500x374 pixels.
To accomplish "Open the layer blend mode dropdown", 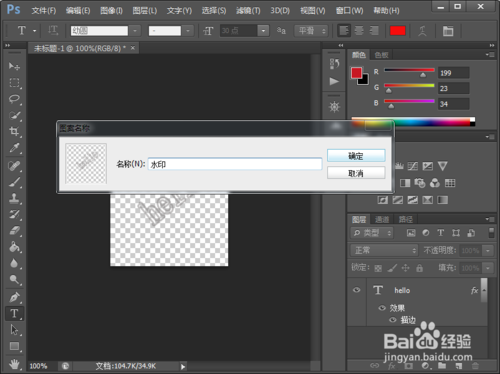I will 384,250.
